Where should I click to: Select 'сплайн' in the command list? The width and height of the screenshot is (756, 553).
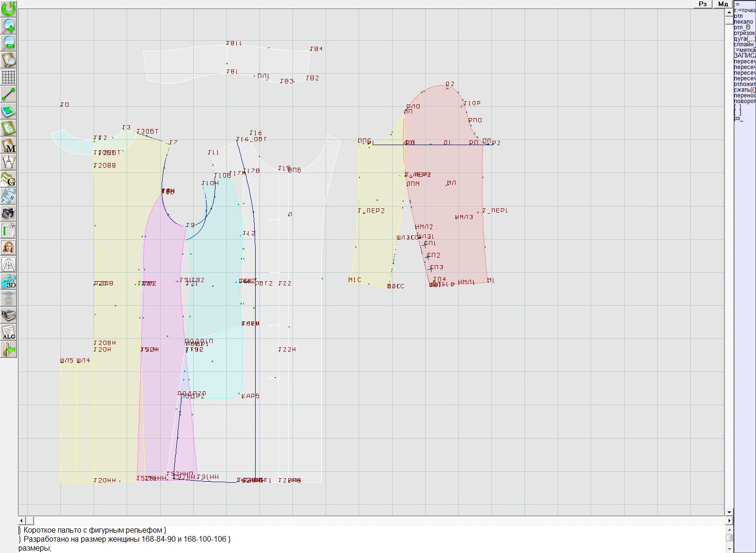point(744,44)
